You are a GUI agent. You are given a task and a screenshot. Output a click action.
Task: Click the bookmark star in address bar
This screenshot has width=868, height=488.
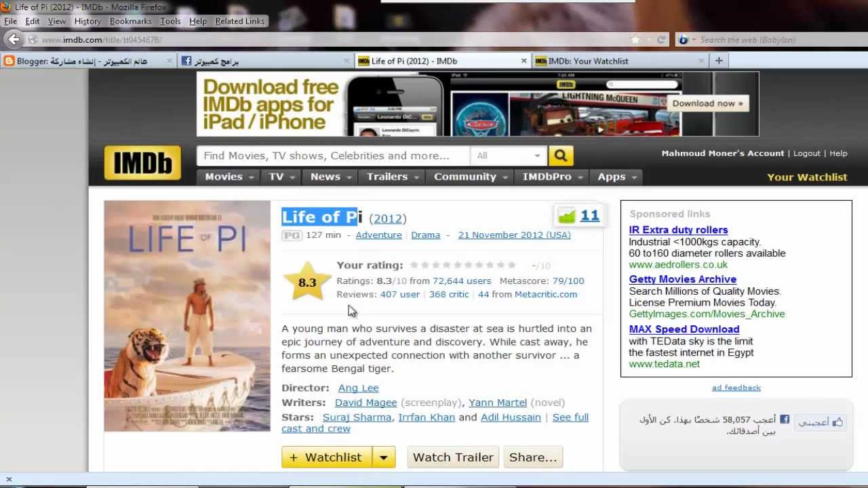point(635,39)
